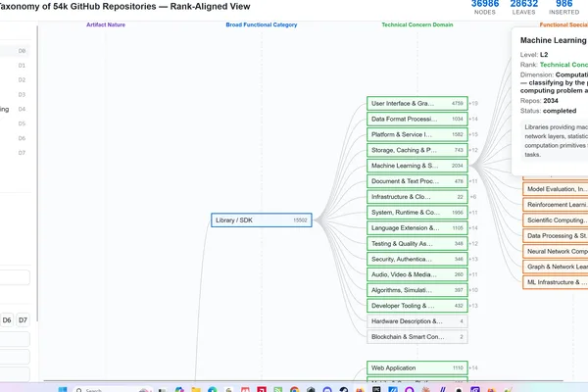Select the Web Application node
The height and width of the screenshot is (392, 588).
coord(417,368)
